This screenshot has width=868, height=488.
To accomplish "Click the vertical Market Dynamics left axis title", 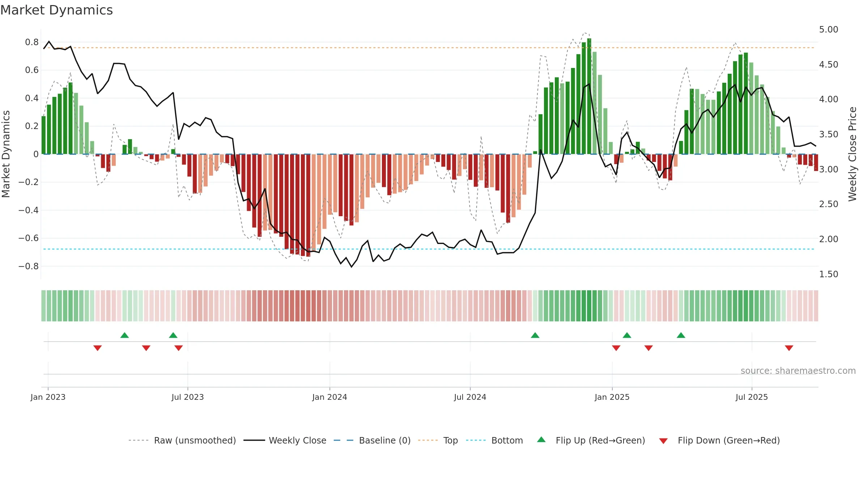I will pyautogui.click(x=6, y=154).
